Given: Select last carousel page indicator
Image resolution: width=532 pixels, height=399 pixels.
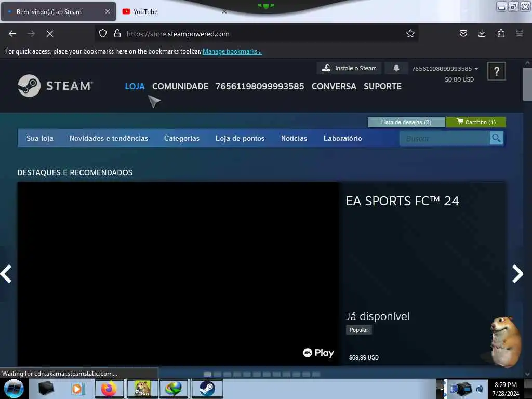Looking at the screenshot, I should [316, 374].
